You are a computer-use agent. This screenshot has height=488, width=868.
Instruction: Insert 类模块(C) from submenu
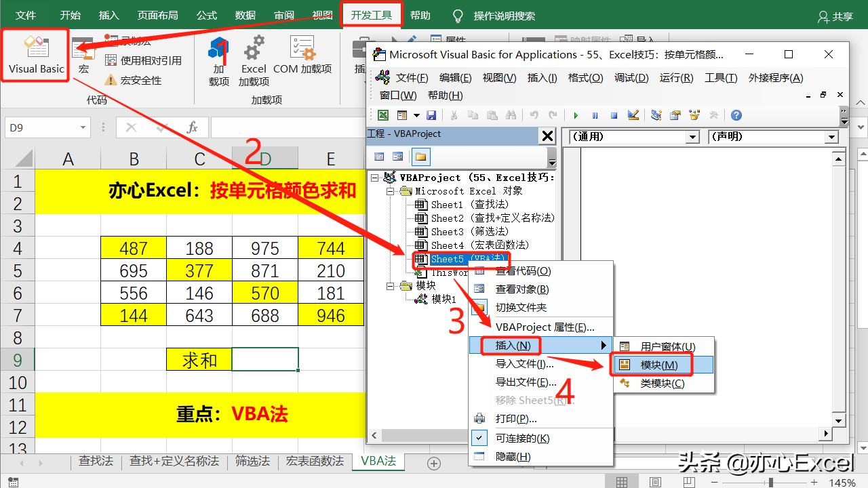[665, 384]
